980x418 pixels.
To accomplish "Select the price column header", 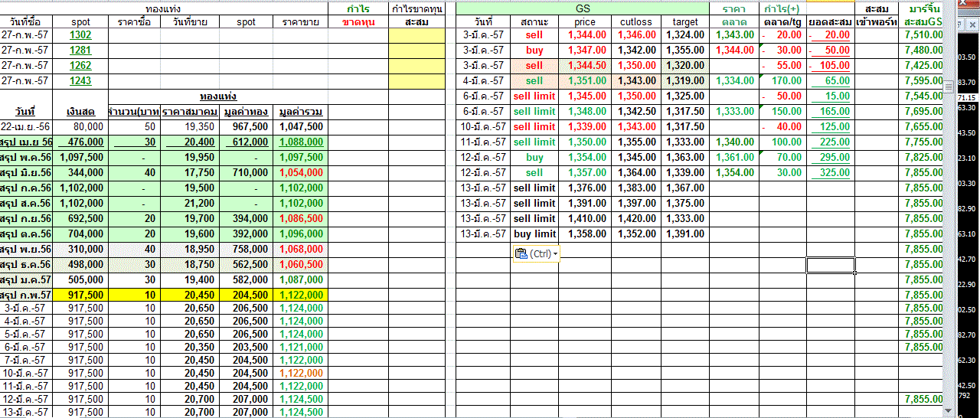I will 585,22.
